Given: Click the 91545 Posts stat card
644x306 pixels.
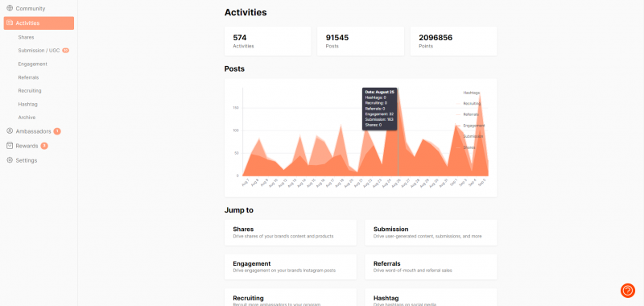Looking at the screenshot, I should [361, 41].
